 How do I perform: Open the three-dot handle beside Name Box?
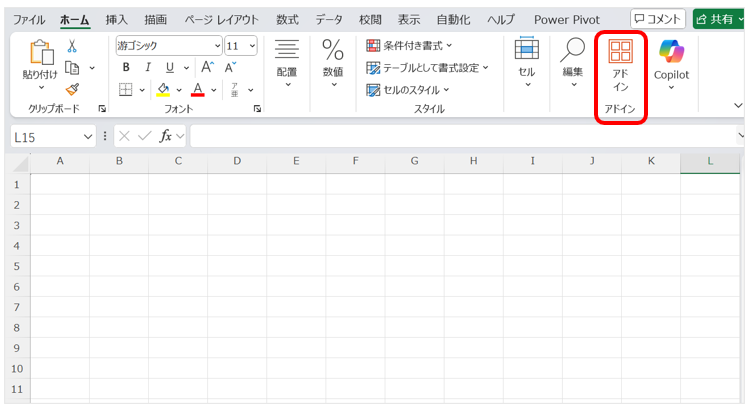[104, 137]
